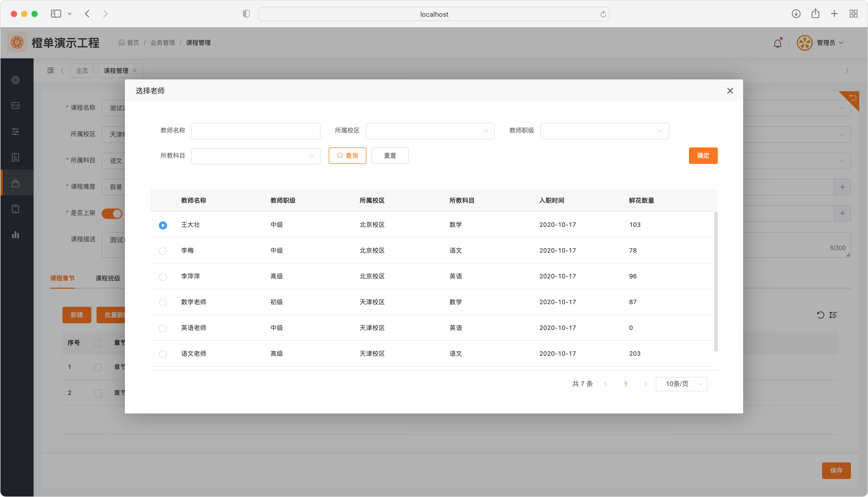
Task: Toggle the 是否上架 switch
Action: 112,213
